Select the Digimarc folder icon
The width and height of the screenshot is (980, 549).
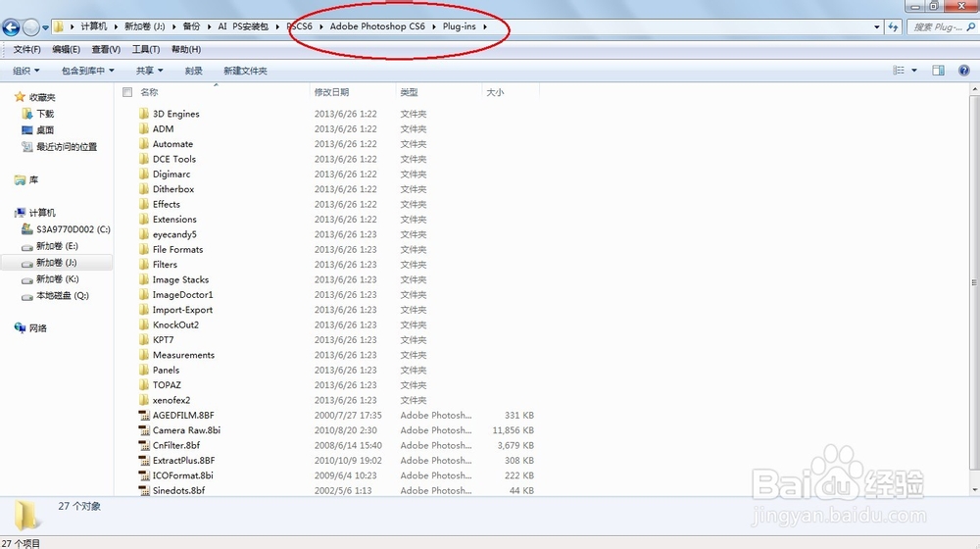tap(144, 174)
